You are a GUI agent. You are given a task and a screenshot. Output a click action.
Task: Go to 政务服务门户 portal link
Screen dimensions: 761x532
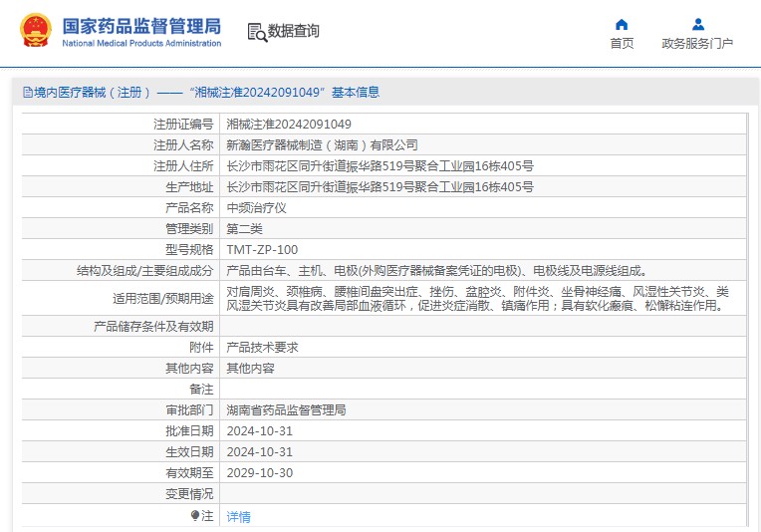pos(697,44)
